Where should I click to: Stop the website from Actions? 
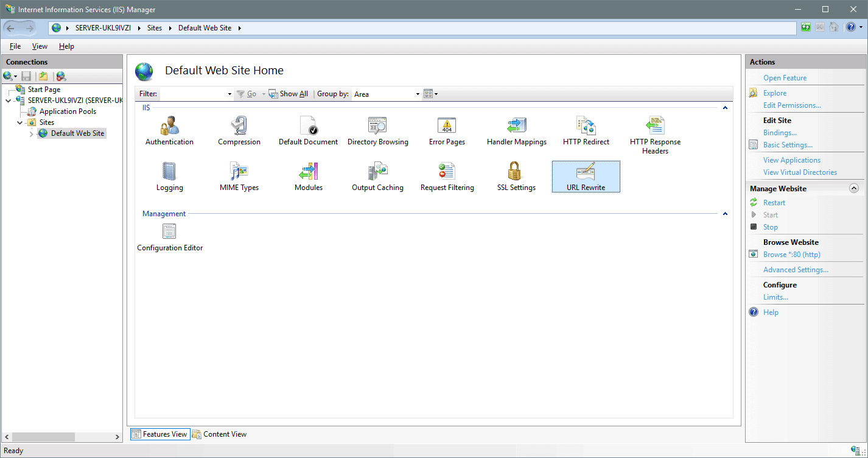coord(771,227)
